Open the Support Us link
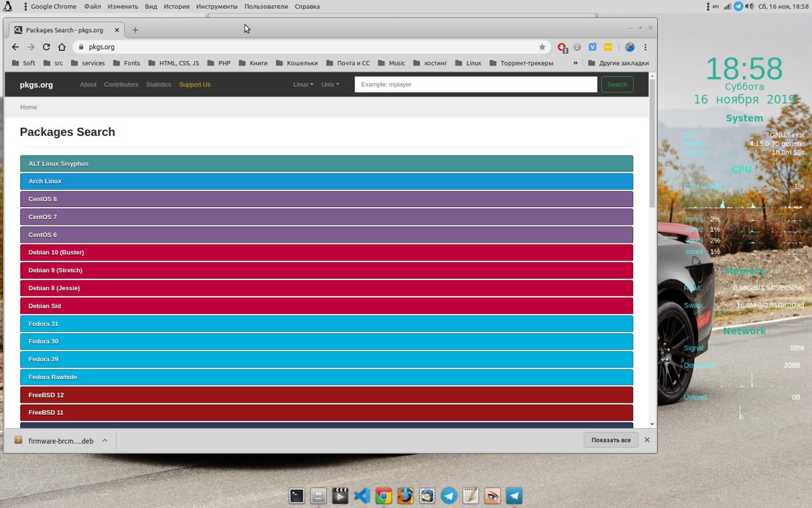The image size is (812, 508). click(x=195, y=84)
